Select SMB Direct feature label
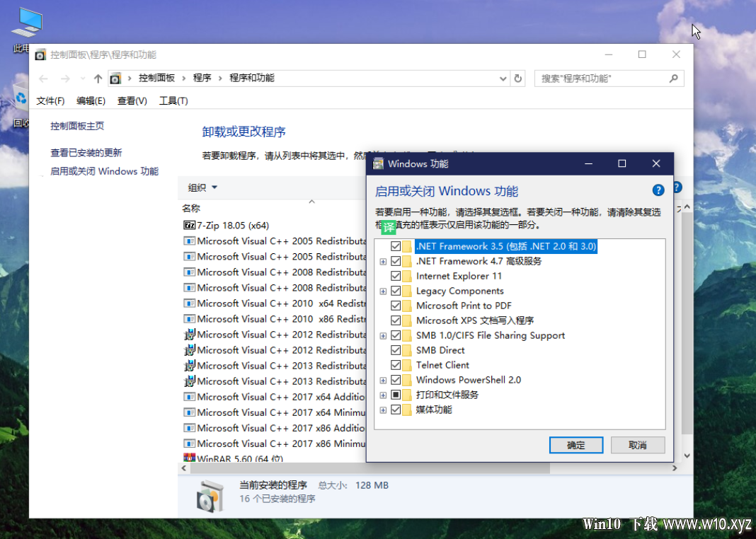The width and height of the screenshot is (756, 539). coord(441,350)
